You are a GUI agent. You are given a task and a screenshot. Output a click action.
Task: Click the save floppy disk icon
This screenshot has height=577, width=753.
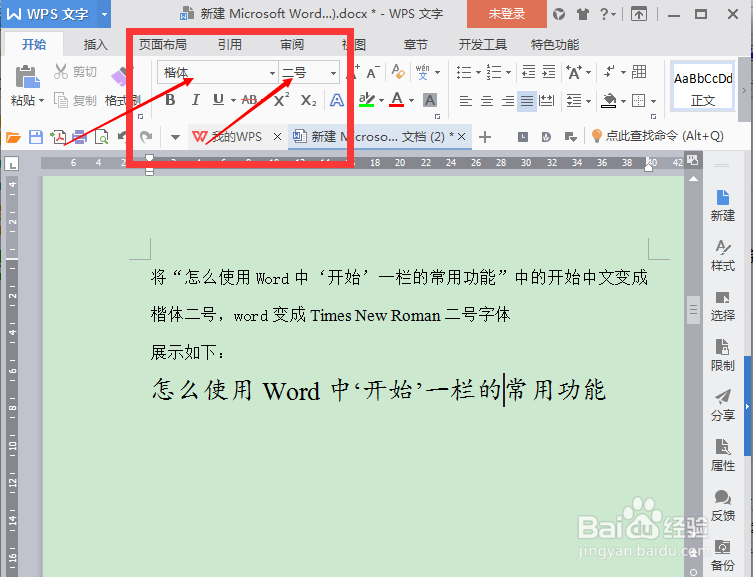click(36, 137)
